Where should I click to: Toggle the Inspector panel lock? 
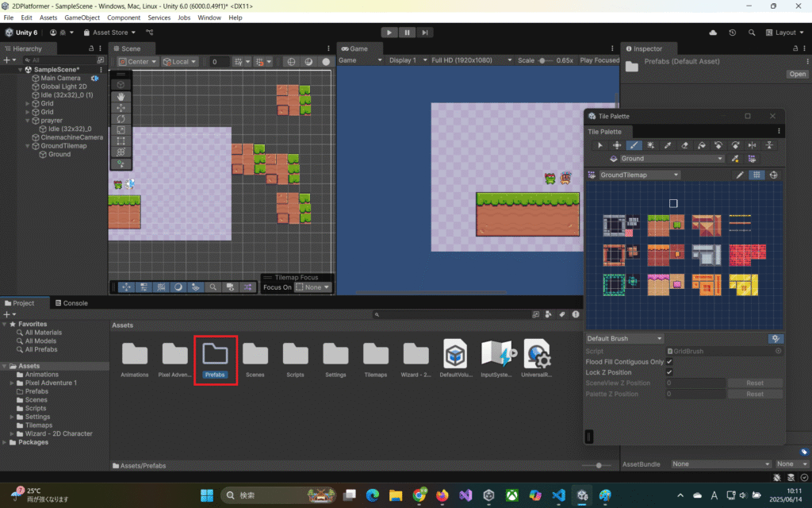795,48
